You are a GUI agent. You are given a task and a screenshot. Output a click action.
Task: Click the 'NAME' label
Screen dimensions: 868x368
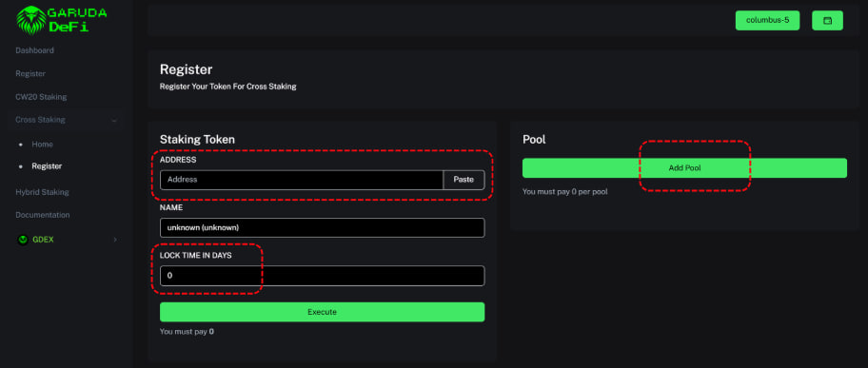click(171, 207)
